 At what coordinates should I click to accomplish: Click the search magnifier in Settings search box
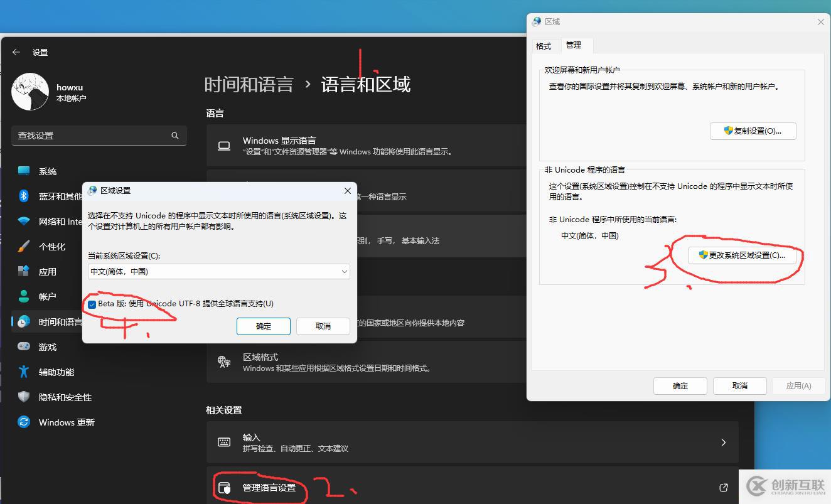pyautogui.click(x=175, y=135)
